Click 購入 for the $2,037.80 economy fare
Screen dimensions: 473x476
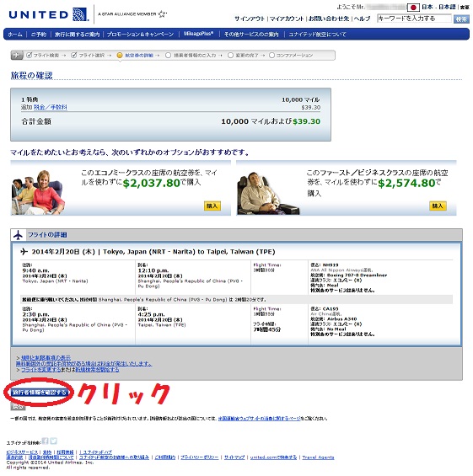(212, 206)
